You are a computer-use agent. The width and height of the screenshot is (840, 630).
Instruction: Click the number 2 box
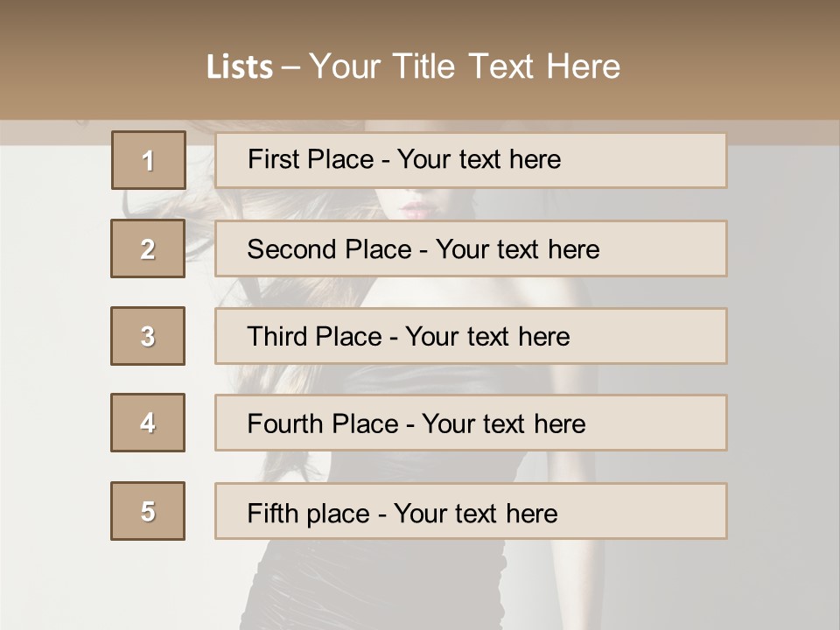coord(148,248)
